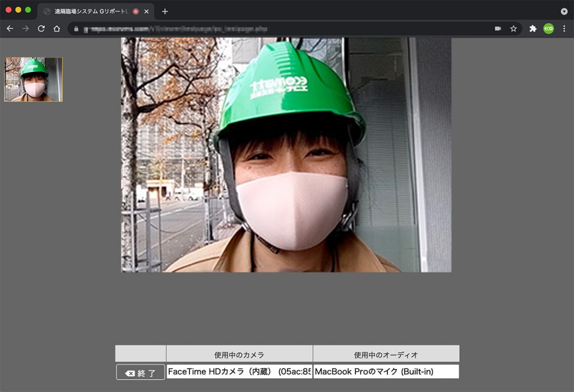
Task: Click the main video feed
Action: pyautogui.click(x=286, y=155)
